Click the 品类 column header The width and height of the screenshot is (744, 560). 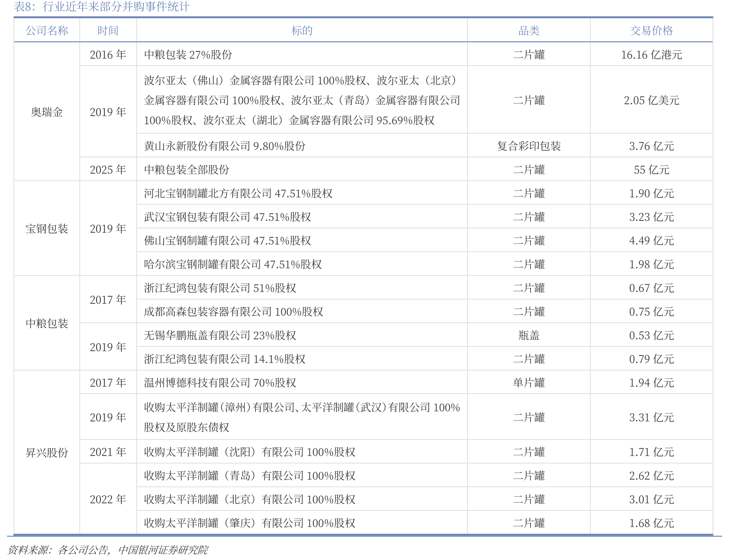[529, 31]
